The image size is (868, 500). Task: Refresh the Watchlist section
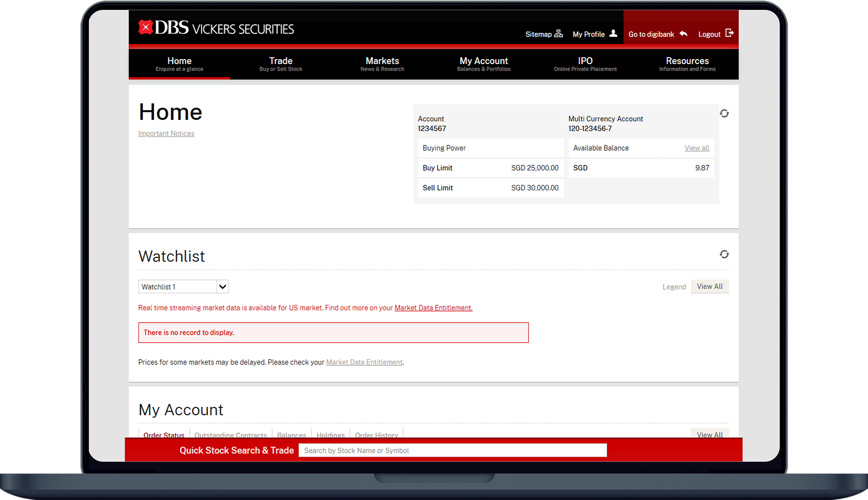(724, 254)
